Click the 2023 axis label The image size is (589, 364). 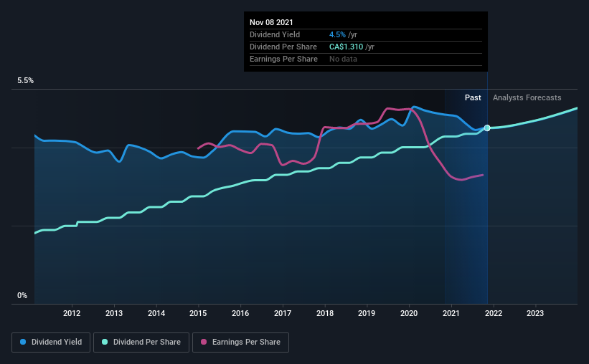click(x=535, y=313)
